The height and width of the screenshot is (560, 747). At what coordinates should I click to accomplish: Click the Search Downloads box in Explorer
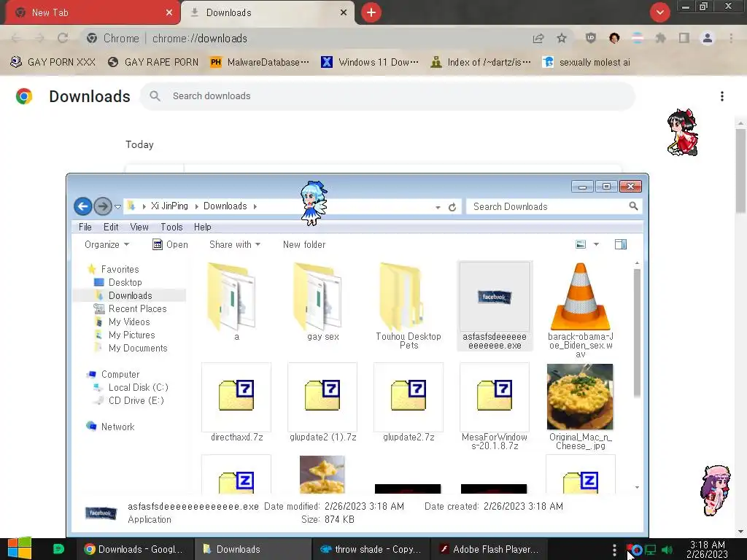(x=554, y=206)
